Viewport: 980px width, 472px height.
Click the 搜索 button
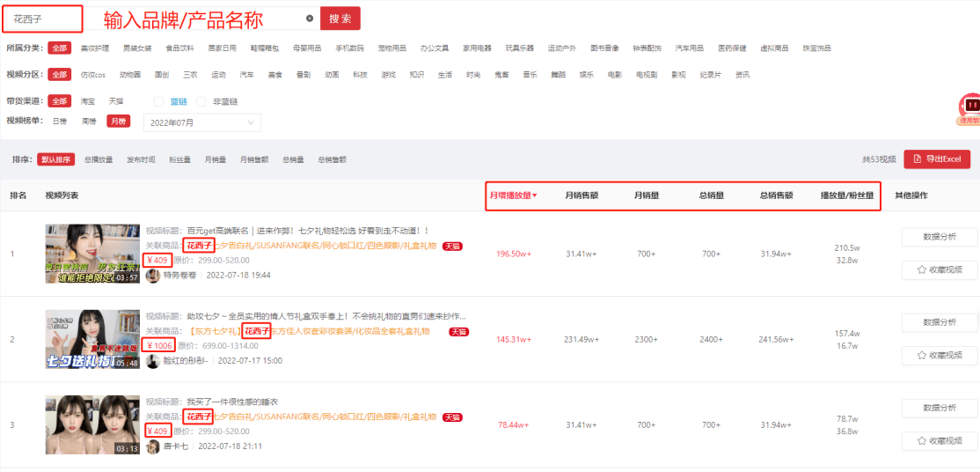(340, 18)
